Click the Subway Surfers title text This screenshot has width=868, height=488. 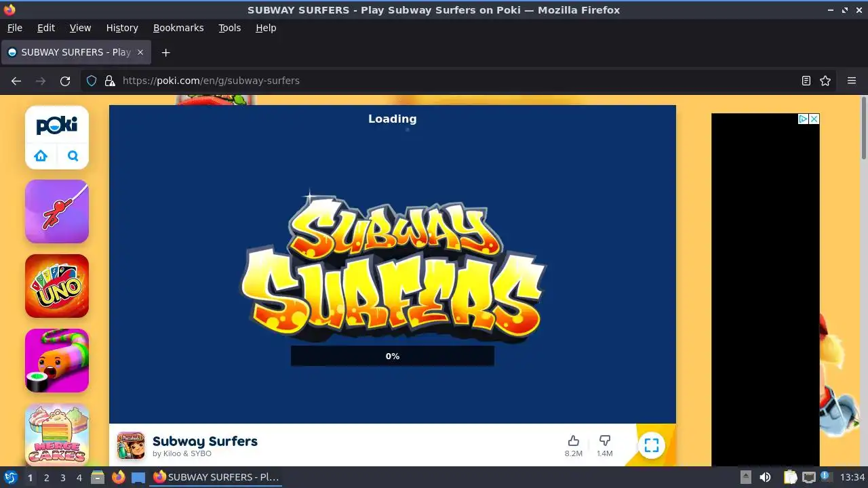(x=205, y=441)
